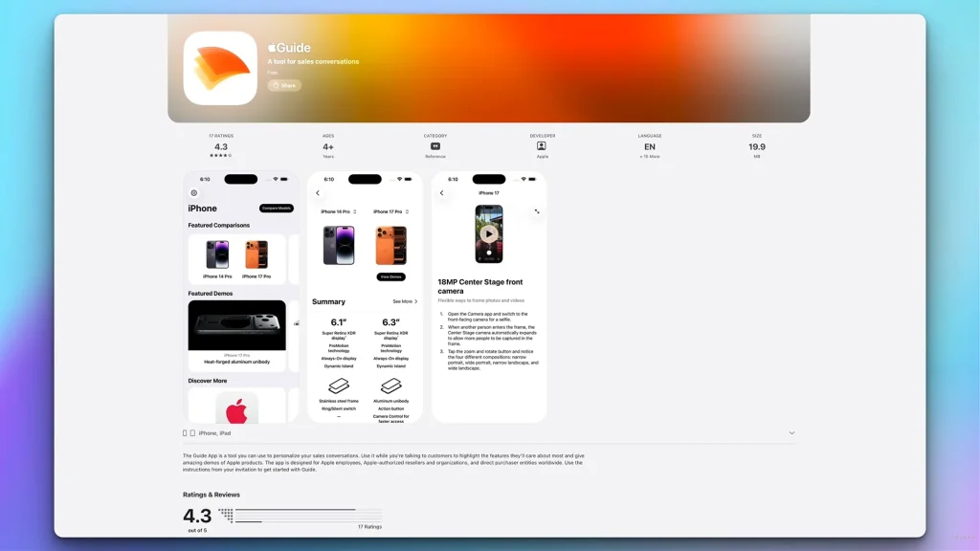Image resolution: width=980 pixels, height=551 pixels.
Task: Open the comparison Summary screenshot thumbnail
Action: (x=365, y=298)
